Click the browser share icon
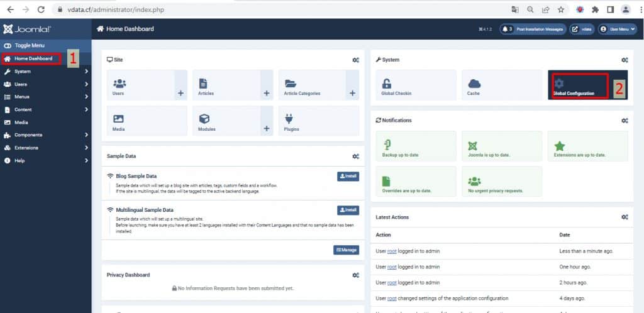 (545, 9)
